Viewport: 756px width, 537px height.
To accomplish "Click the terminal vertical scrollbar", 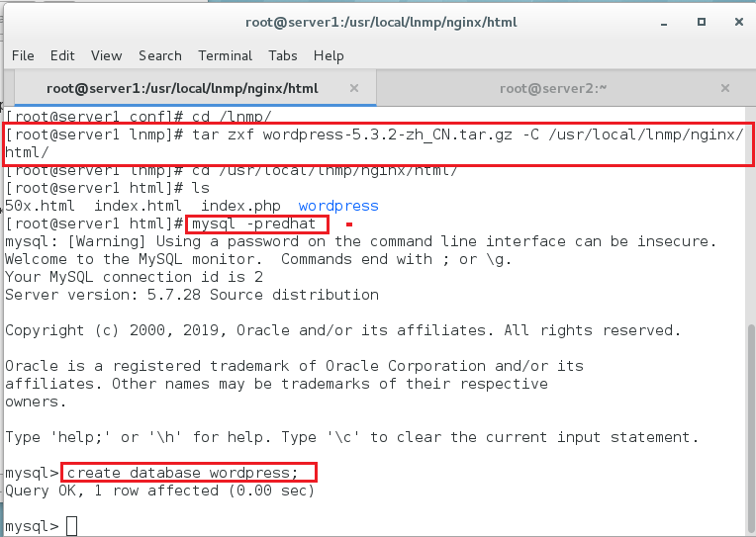I will pos(751,429).
